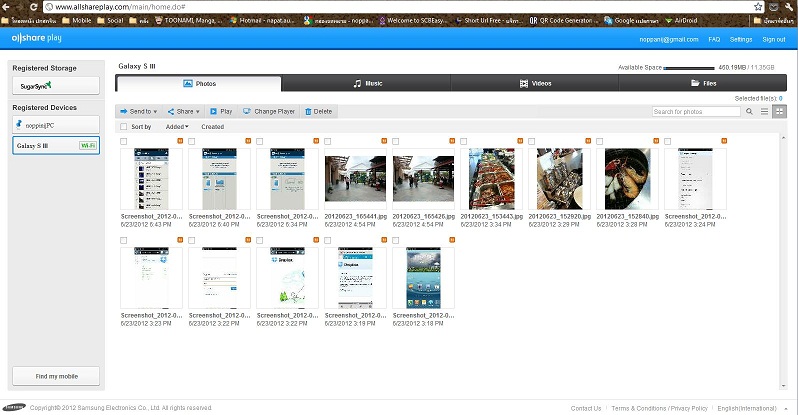Image resolution: width=798 pixels, height=415 pixels.
Task: Click the vertical scrollbar down arrow
Action: (783, 386)
